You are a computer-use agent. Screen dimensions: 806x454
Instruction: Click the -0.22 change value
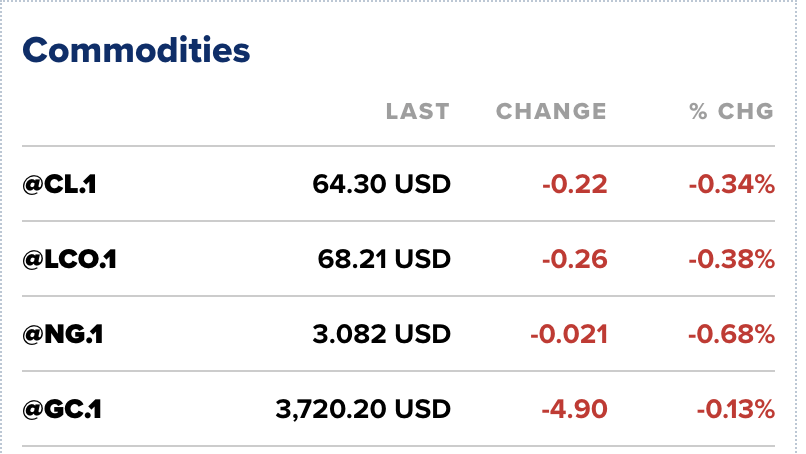(x=575, y=184)
